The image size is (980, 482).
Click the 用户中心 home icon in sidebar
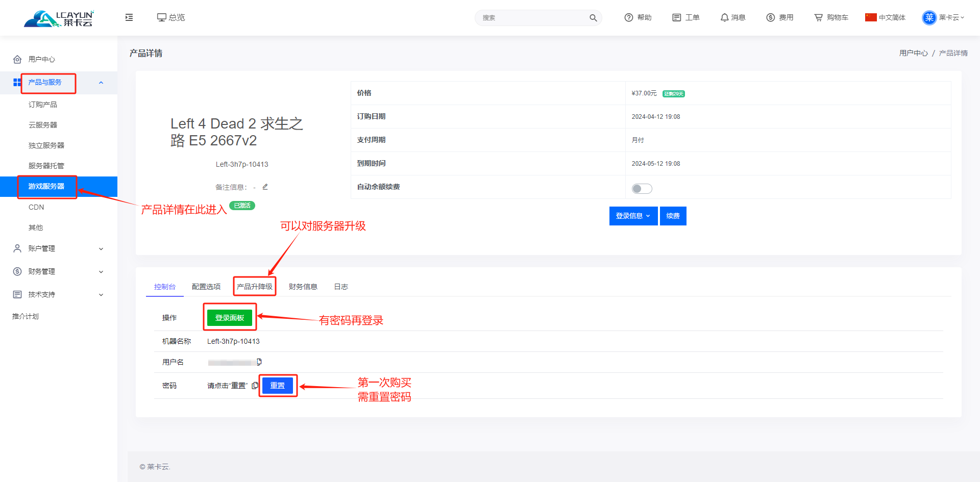point(17,59)
